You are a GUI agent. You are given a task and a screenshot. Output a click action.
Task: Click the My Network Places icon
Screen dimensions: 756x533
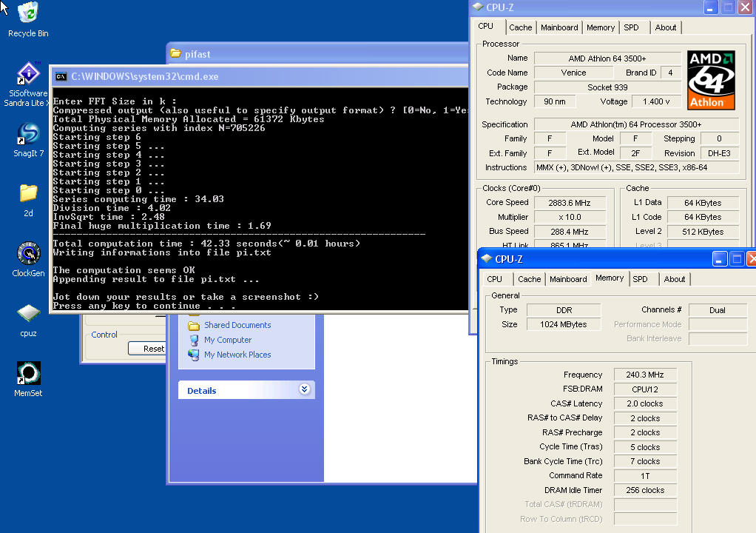pyautogui.click(x=194, y=355)
